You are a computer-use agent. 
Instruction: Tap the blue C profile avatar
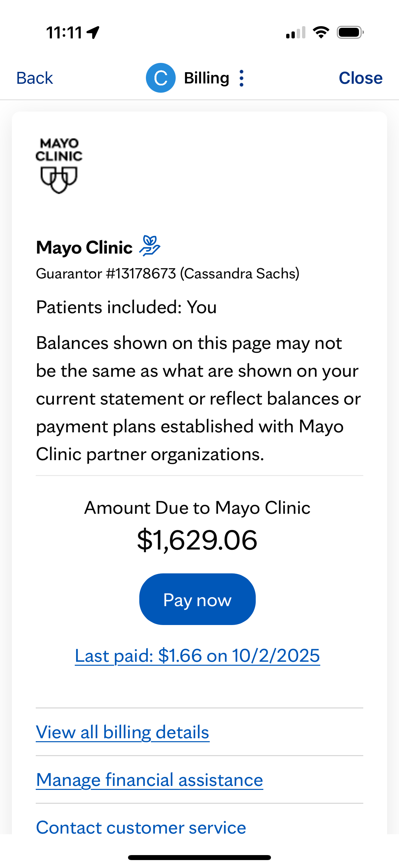point(160,78)
